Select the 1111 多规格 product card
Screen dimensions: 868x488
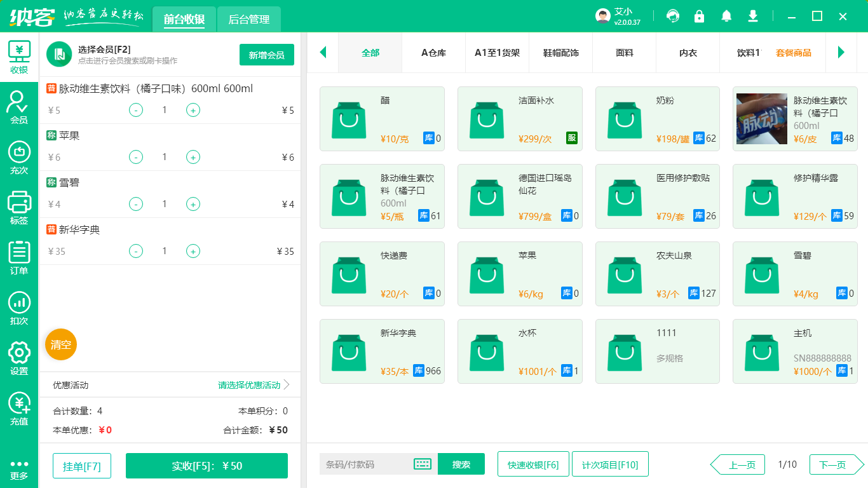pos(658,351)
